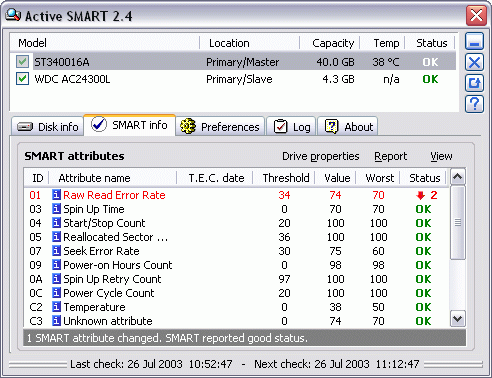Click the Temp column header

pyautogui.click(x=382, y=43)
